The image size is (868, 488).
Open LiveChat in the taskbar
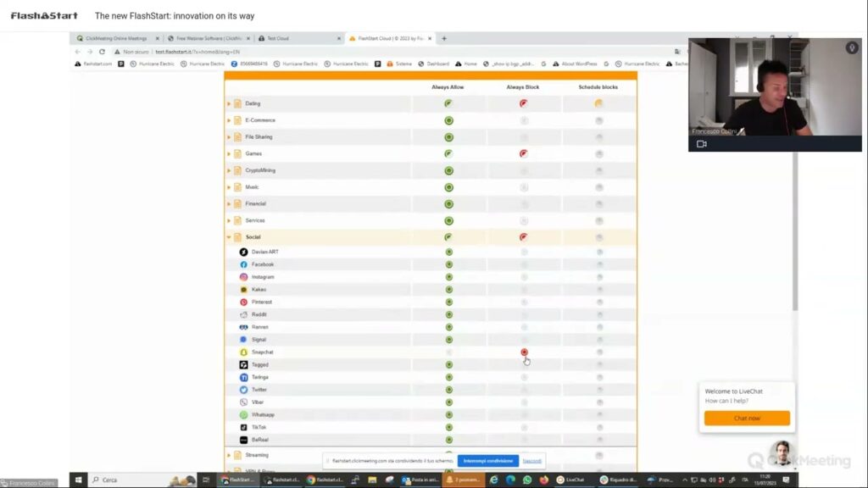570,480
